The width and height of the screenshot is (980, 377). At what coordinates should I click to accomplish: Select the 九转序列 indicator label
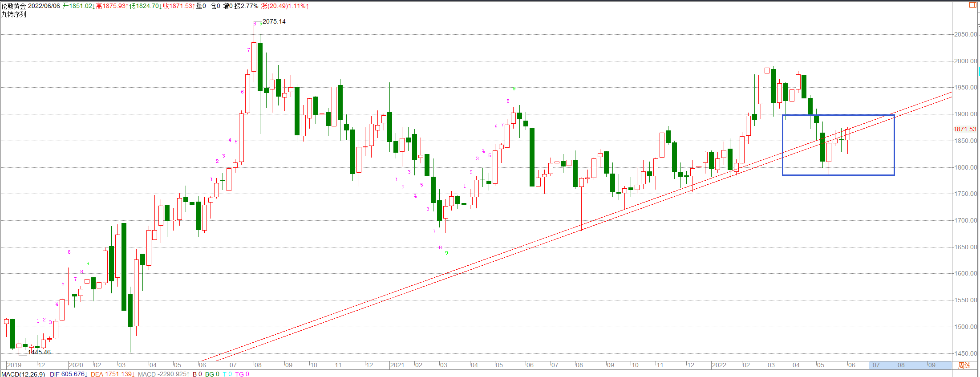(14, 14)
